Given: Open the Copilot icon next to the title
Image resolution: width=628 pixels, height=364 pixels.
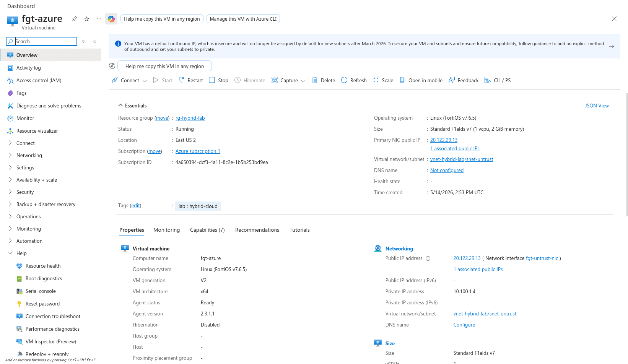Looking at the screenshot, I should pos(111,19).
